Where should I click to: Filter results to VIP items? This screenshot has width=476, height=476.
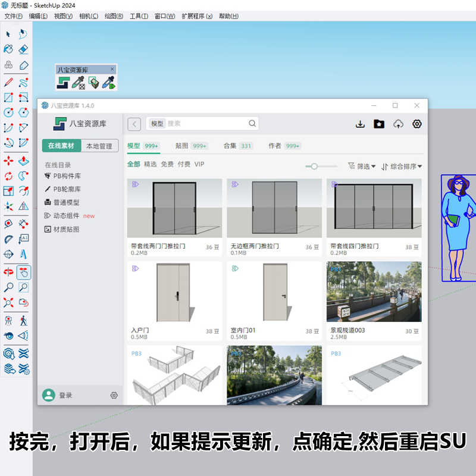199,164
